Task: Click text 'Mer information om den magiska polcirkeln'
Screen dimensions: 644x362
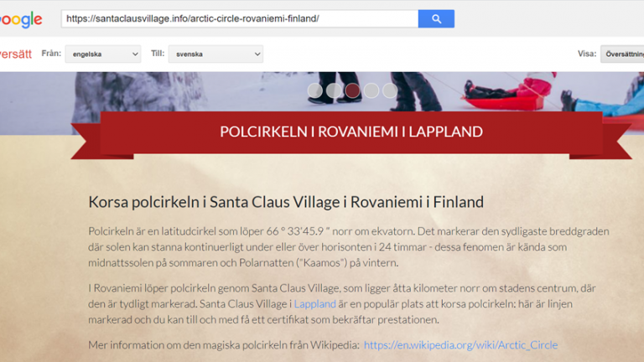Action: tap(224, 344)
